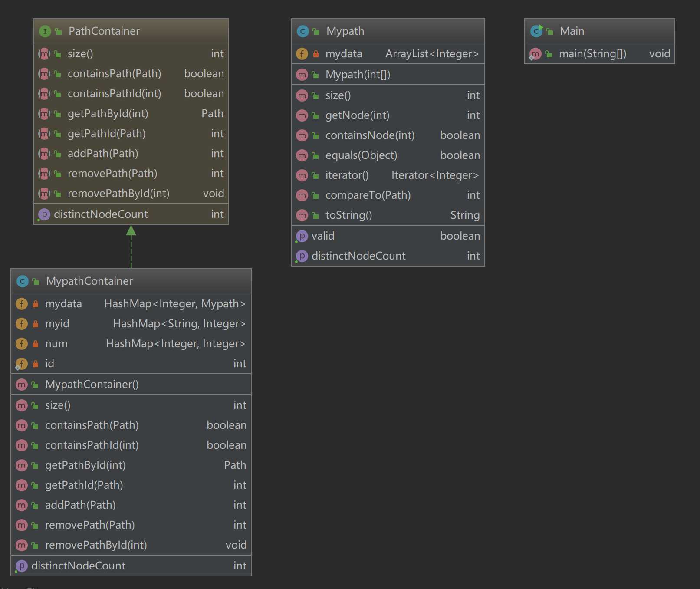Click field icon next to myid
Screen dimensions: 700x589
[21, 324]
